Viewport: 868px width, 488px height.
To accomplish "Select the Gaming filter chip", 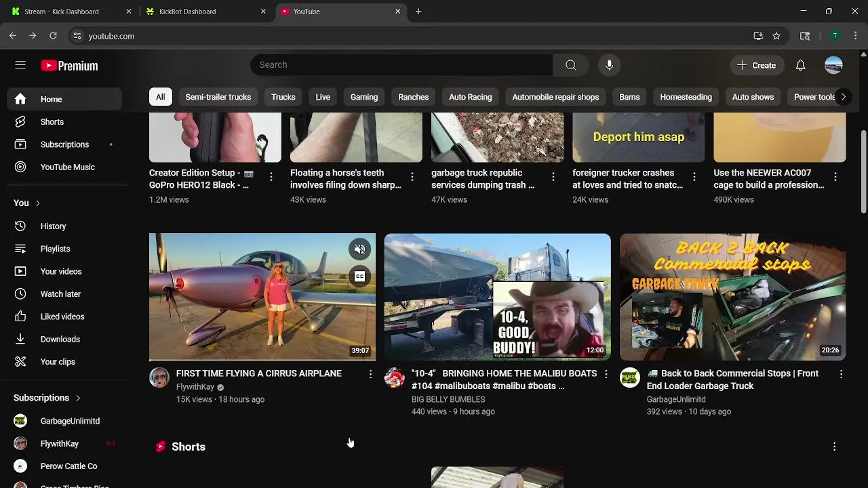I will pos(364,97).
